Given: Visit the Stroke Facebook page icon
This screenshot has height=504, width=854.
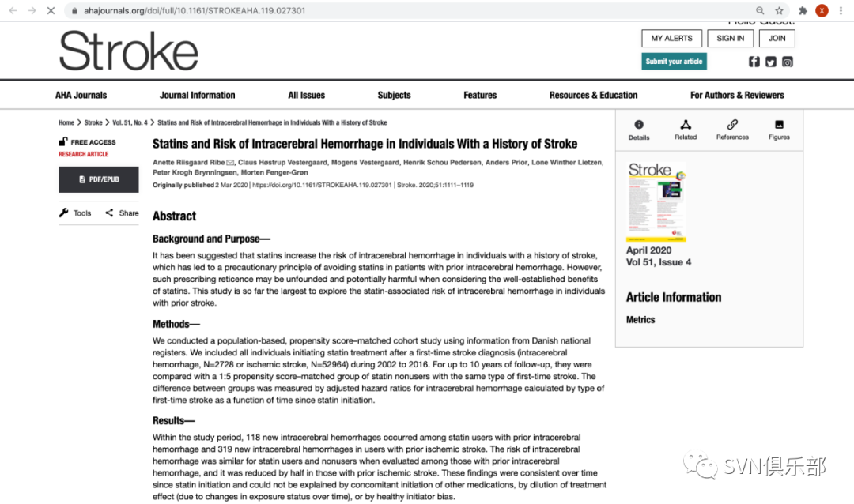Looking at the screenshot, I should [x=754, y=62].
